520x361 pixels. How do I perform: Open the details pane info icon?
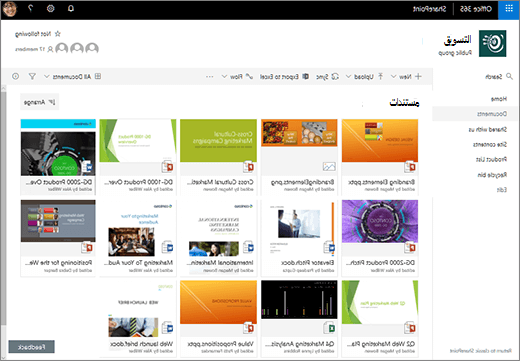click(x=15, y=76)
